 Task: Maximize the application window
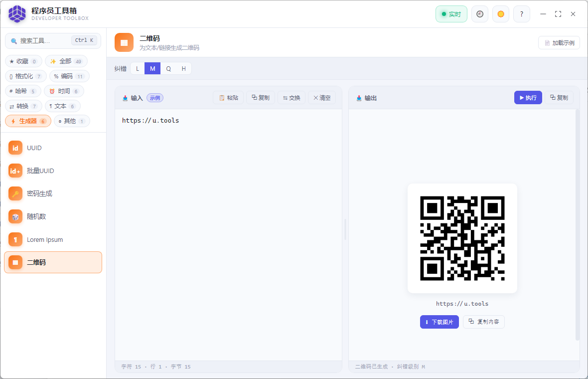558,14
